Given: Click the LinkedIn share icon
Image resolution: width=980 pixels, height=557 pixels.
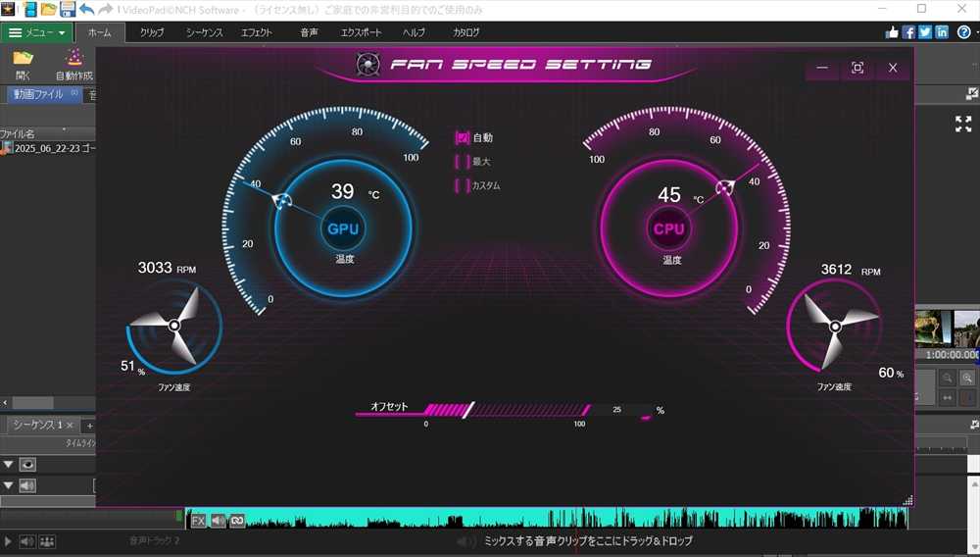Looking at the screenshot, I should (942, 32).
